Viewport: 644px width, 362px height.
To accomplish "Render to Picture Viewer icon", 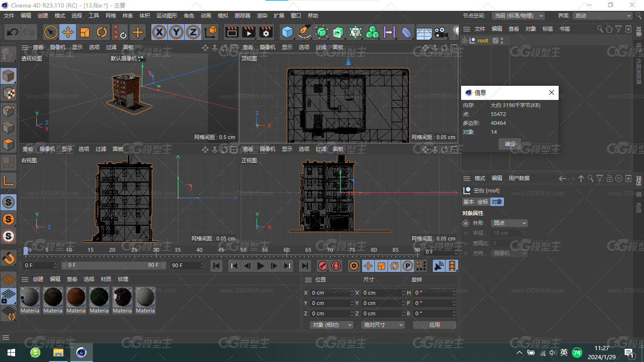I will tap(248, 32).
